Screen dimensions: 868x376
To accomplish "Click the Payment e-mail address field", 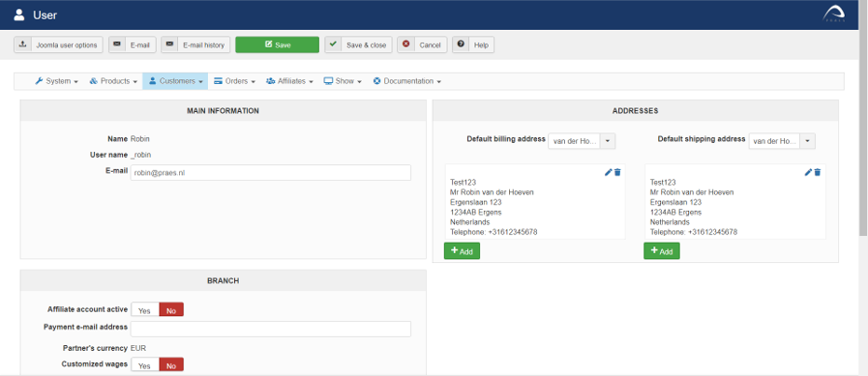I will tap(271, 329).
